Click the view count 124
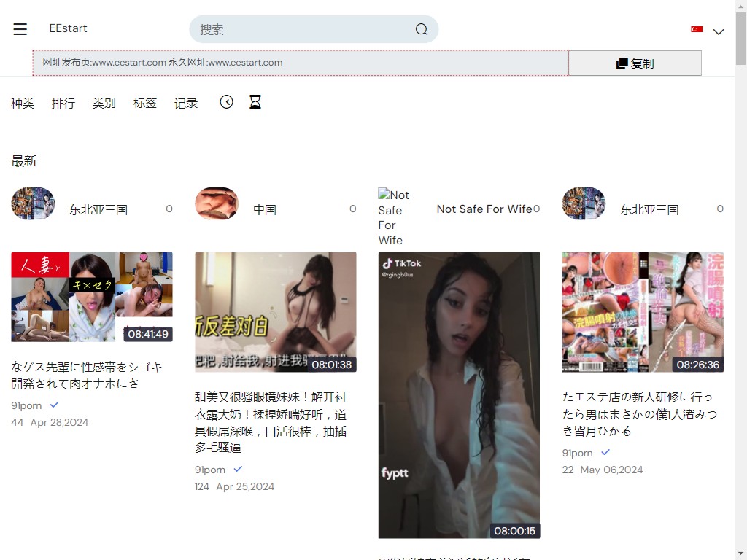The image size is (747, 560). tap(202, 486)
